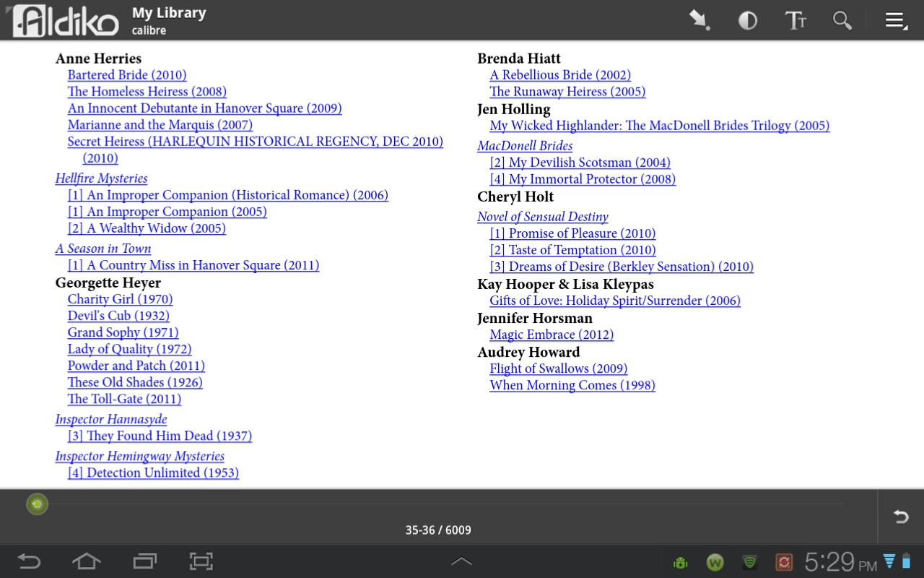Tap the return arrow beside progress bar
The width and height of the screenshot is (924, 578).
pos(901,516)
